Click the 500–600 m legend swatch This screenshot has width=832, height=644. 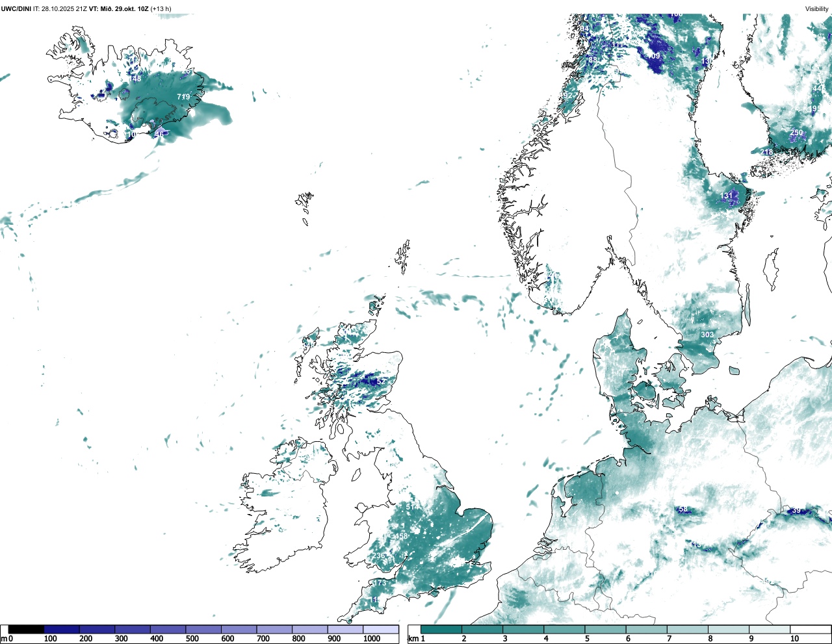[x=203, y=629]
